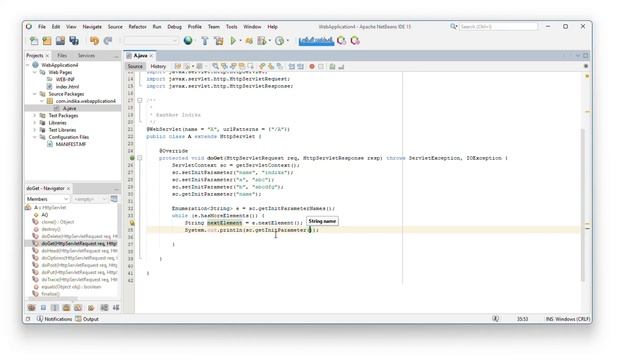The height and width of the screenshot is (360, 640).
Task: Click the red Start Macro Recording icon
Action: click(x=312, y=66)
